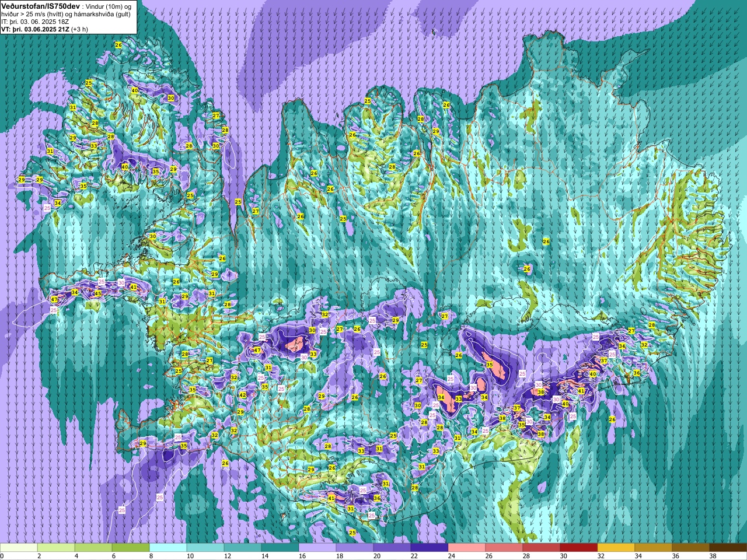The height and width of the screenshot is (560, 747).
Task: Click the 26–28 m/s salmon legend swatch
Action: [x=504, y=548]
